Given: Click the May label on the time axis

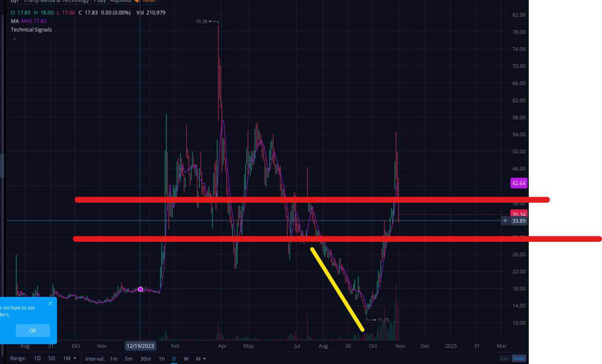Looking at the screenshot, I should pyautogui.click(x=249, y=346).
